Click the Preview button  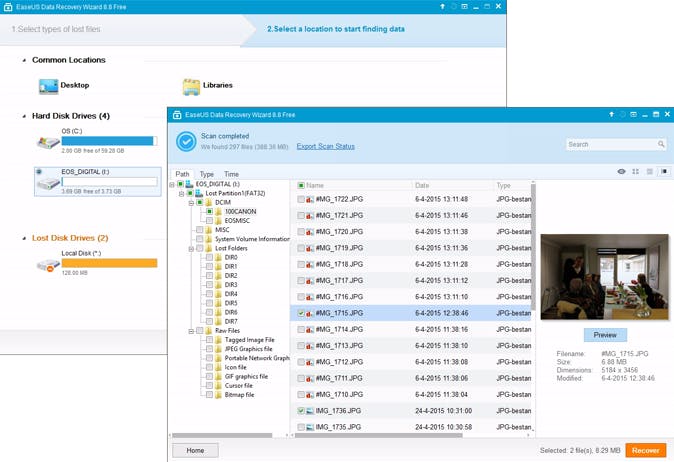pyautogui.click(x=605, y=335)
